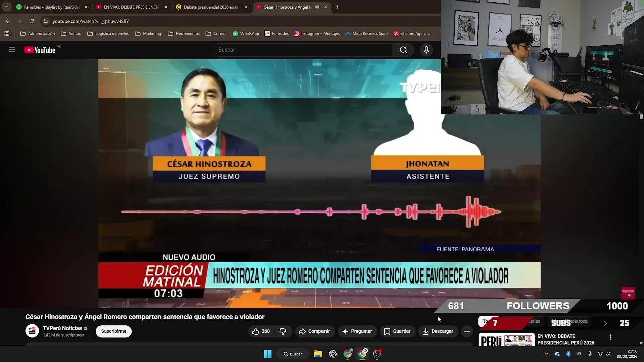This screenshot has width=644, height=362.
Task: Open File Explorer from the taskbar
Action: click(x=318, y=354)
